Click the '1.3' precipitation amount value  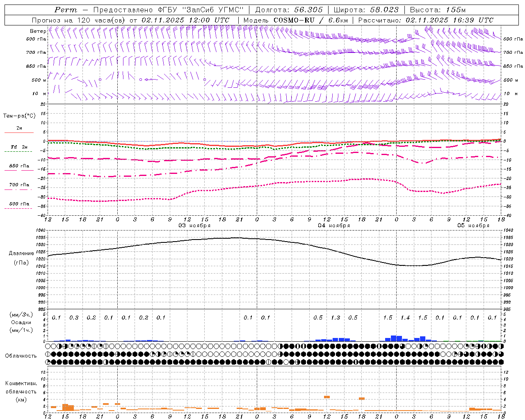coord(336,318)
